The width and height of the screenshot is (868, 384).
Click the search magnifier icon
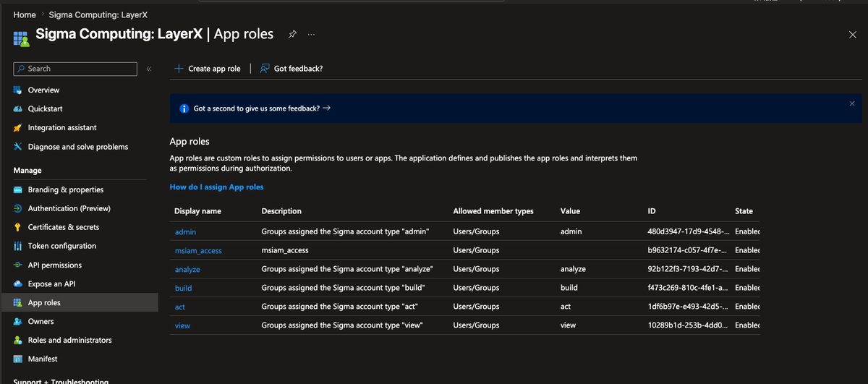21,69
